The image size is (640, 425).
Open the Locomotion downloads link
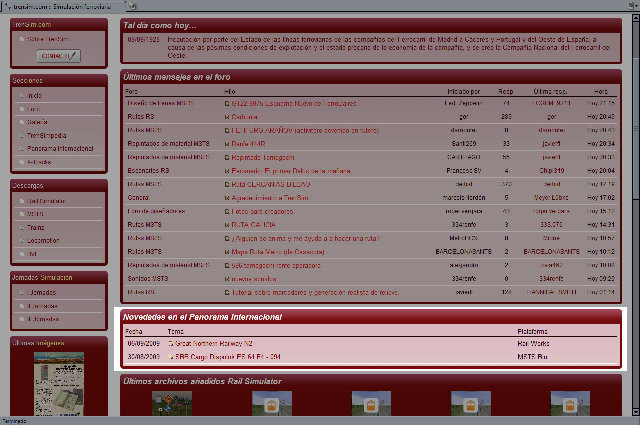[x=45, y=240]
